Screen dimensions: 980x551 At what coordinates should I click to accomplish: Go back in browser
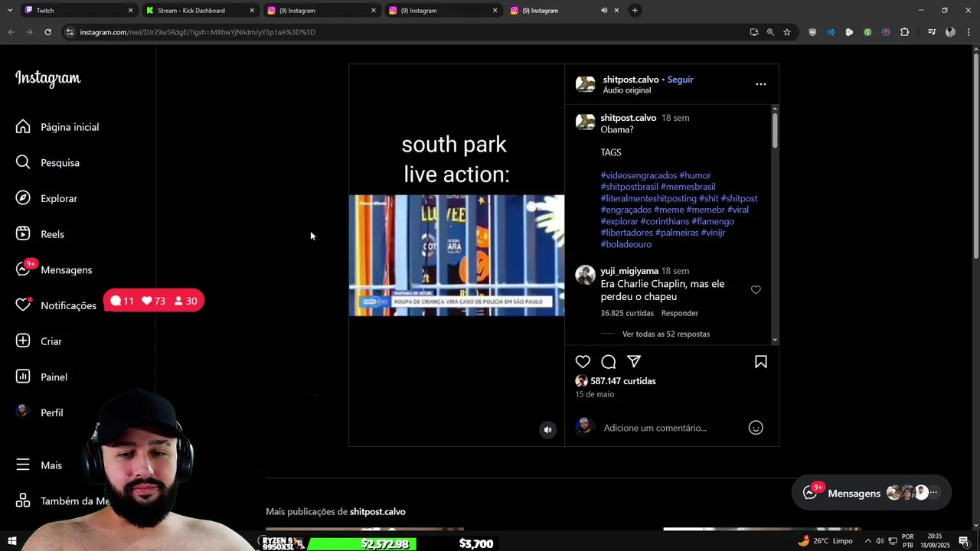11,32
